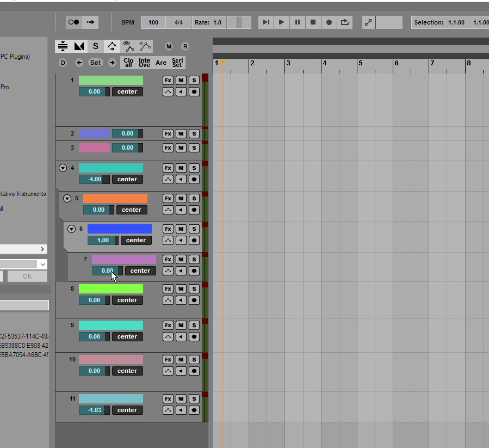Collapse folder track 6
The image size is (489, 448).
coord(71,229)
